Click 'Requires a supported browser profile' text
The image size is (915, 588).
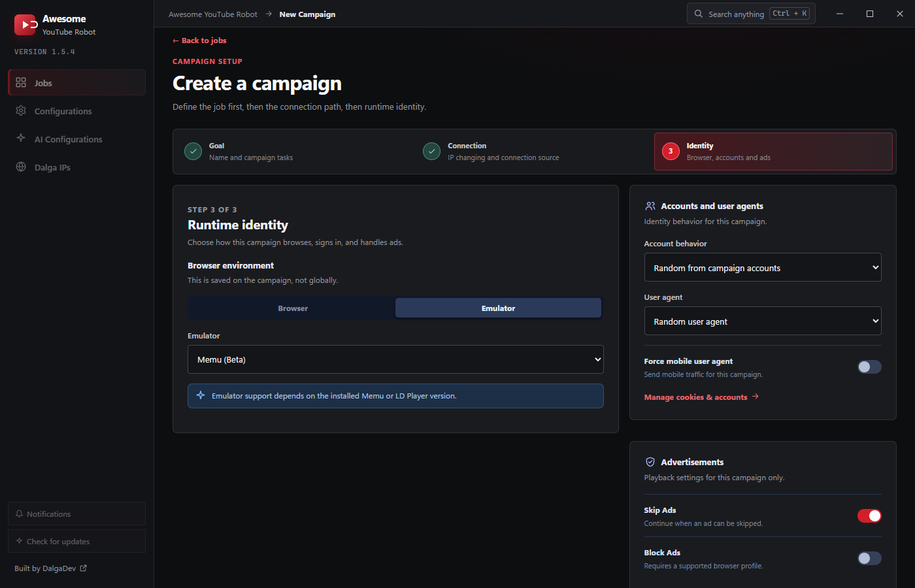(x=703, y=566)
